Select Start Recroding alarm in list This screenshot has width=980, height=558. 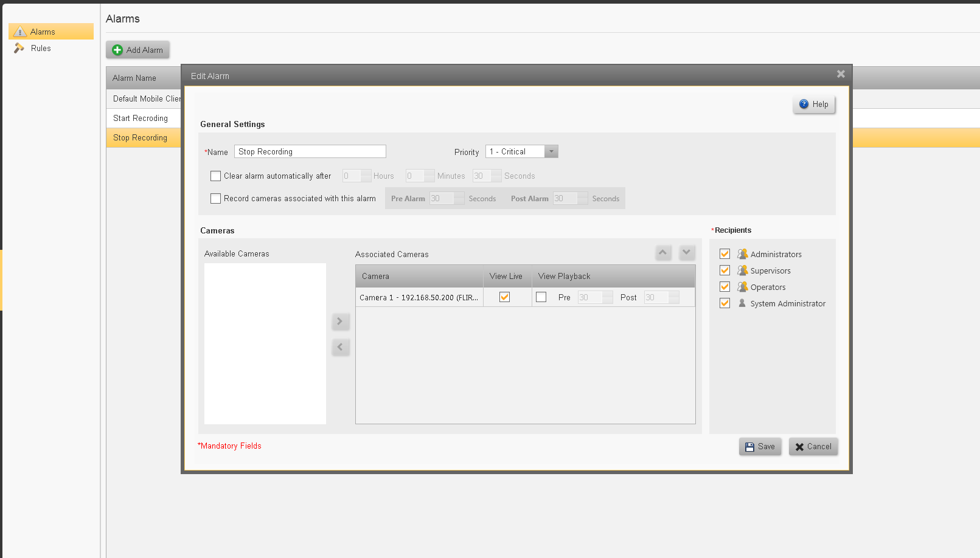tap(141, 119)
